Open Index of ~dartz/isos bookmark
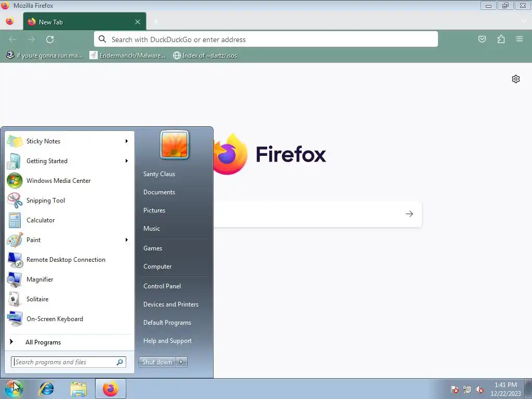The image size is (532, 399). 205,55
